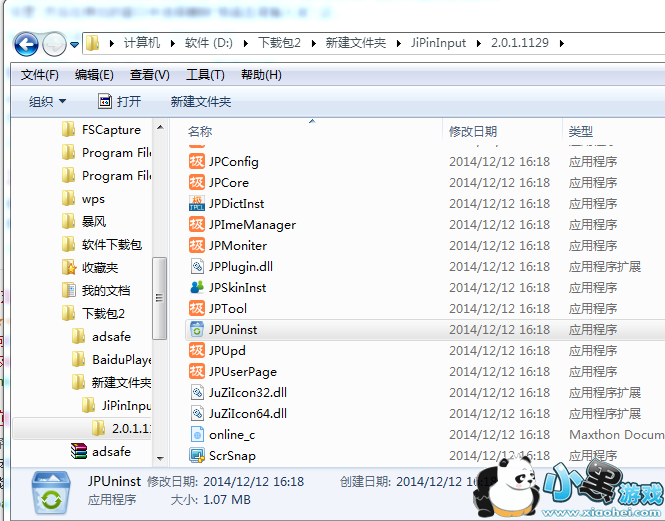The image size is (665, 521).
Task: Select the JPMoniter application icon
Action: click(x=197, y=246)
